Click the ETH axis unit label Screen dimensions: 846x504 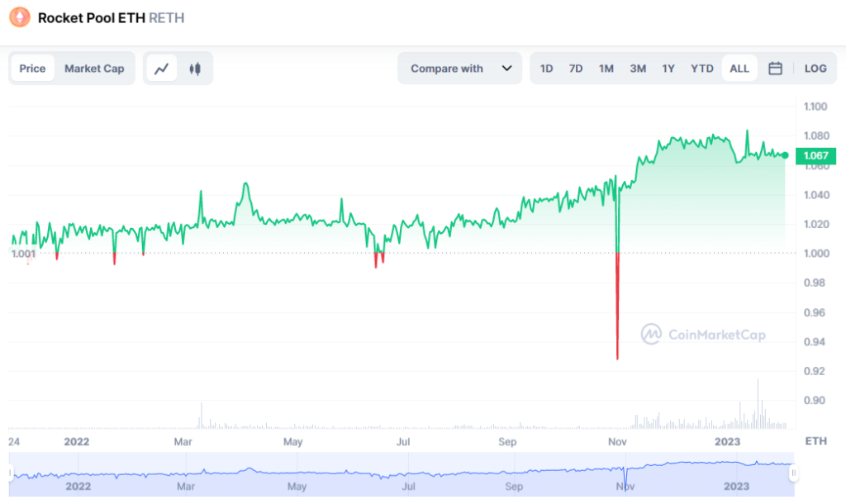(815, 441)
